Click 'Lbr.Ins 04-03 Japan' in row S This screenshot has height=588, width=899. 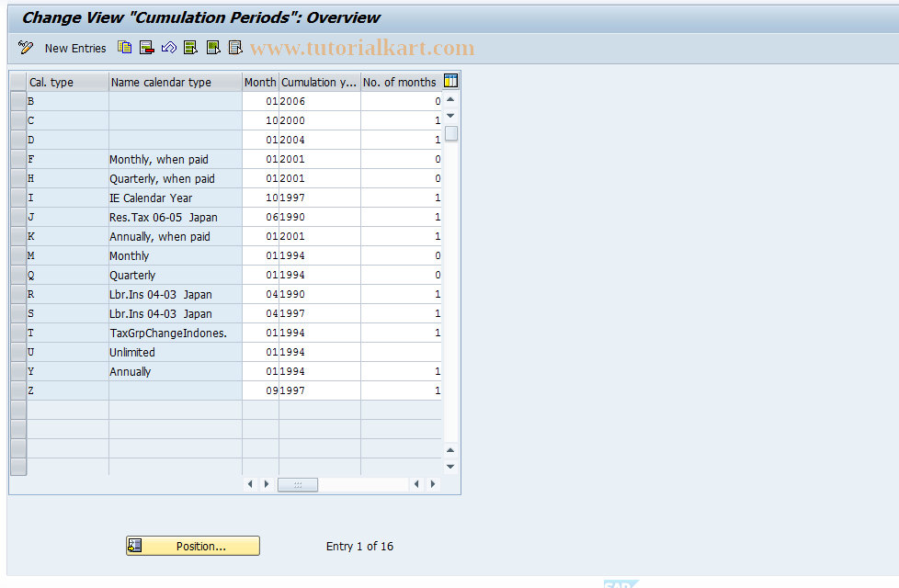click(x=176, y=313)
